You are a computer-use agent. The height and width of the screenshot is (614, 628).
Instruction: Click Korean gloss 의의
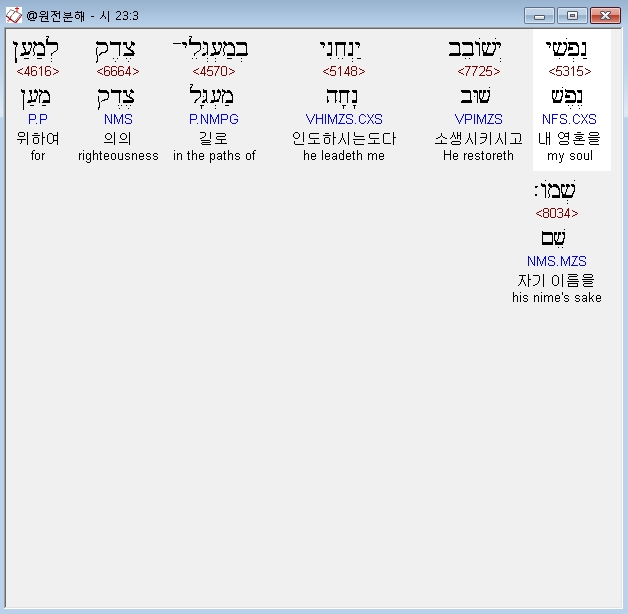point(118,139)
